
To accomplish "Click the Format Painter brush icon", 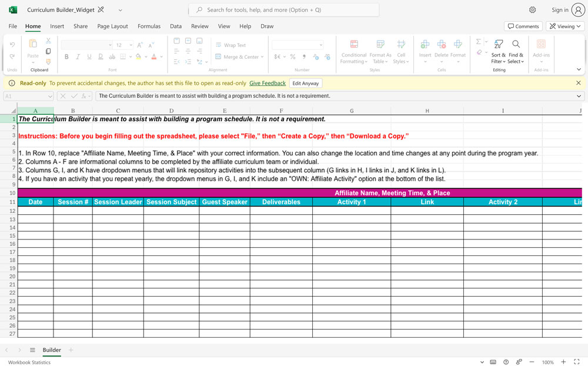I will point(48,62).
